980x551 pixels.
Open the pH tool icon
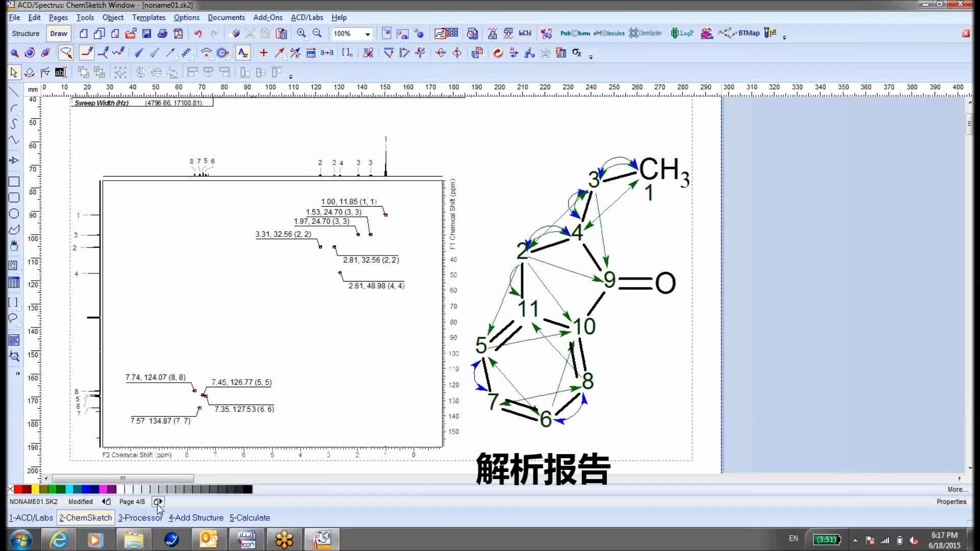coord(770,34)
